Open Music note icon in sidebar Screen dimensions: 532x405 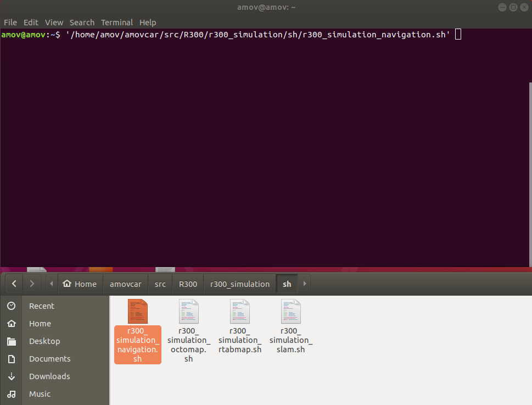pyautogui.click(x=11, y=394)
